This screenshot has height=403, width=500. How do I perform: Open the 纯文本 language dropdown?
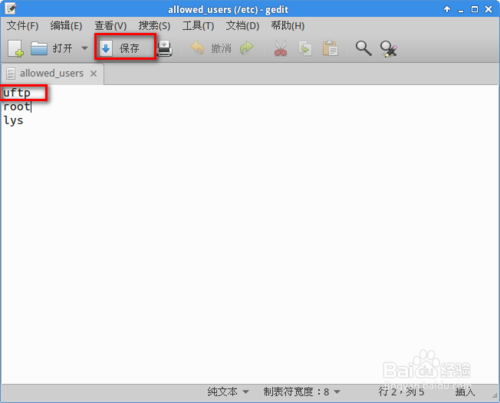point(228,392)
